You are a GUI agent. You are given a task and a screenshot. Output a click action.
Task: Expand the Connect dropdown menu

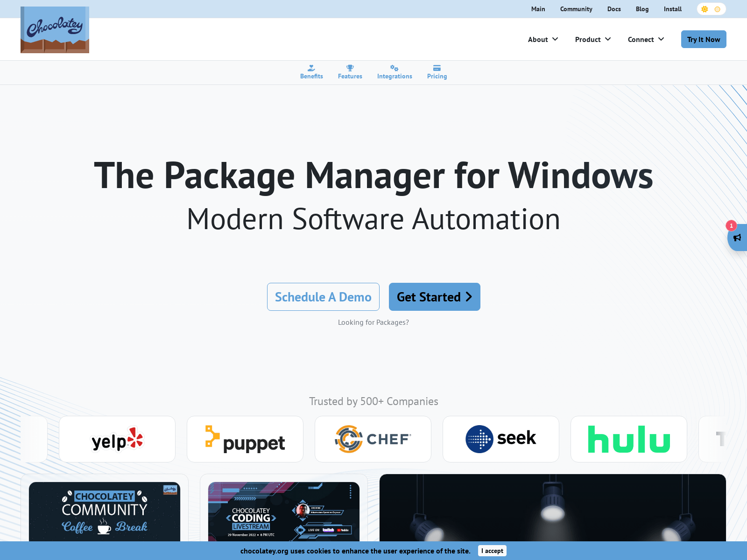point(646,40)
